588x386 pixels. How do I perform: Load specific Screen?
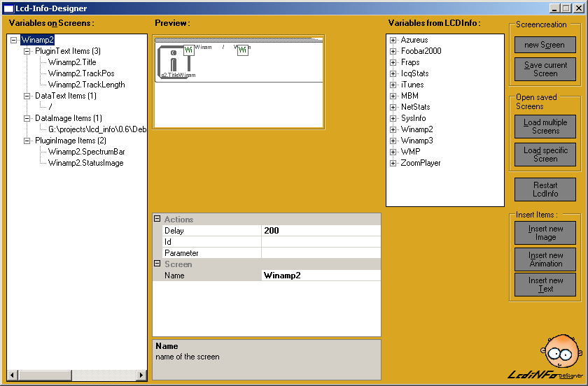coord(545,155)
